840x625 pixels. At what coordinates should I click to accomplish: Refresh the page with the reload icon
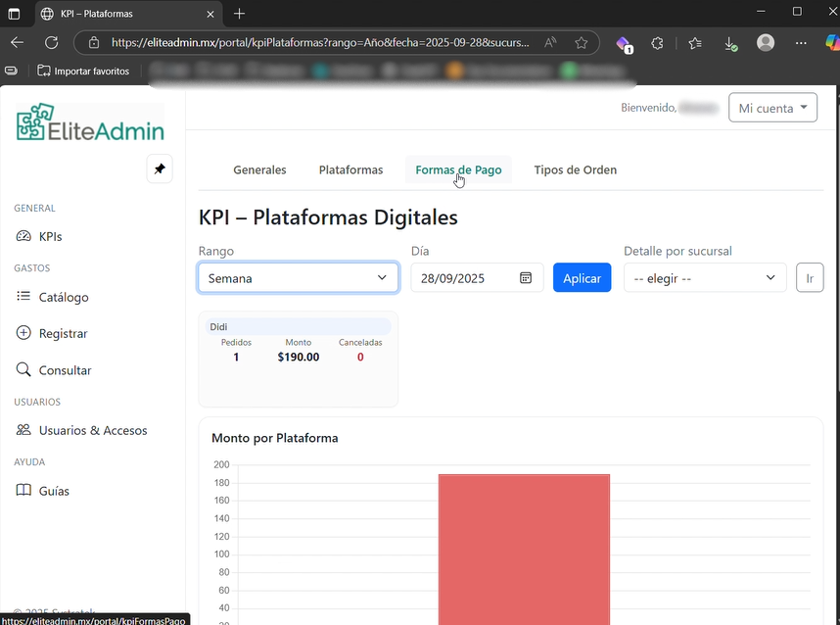52,43
